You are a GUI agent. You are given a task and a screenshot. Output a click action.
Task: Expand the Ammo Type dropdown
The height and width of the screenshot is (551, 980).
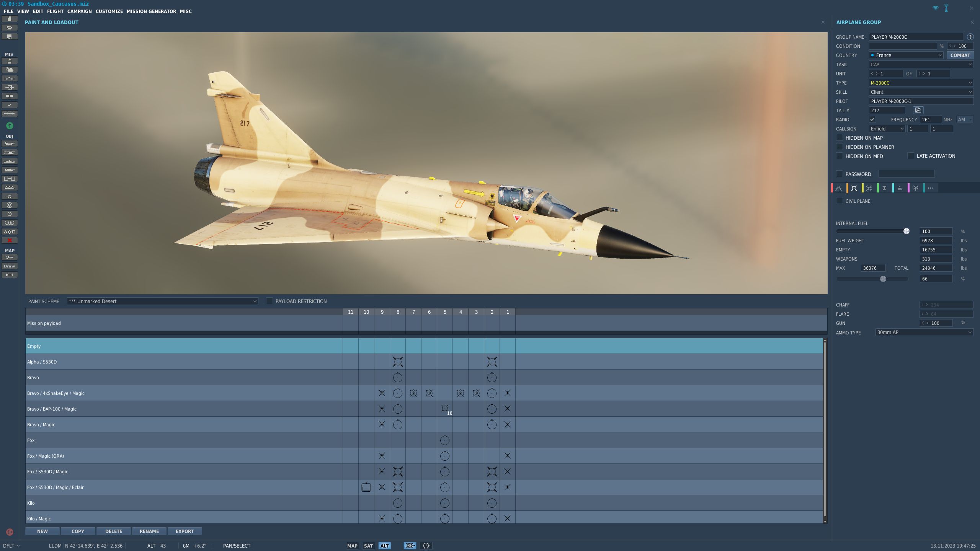(924, 333)
